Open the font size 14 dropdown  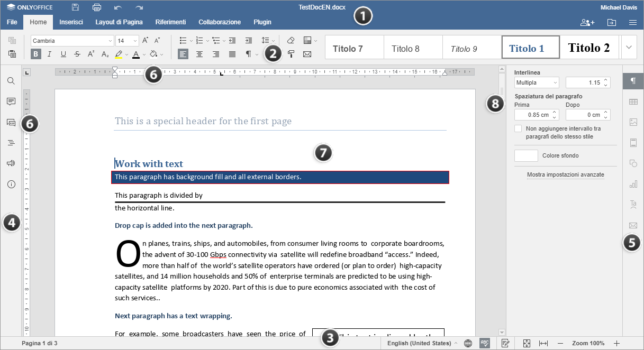pos(135,41)
